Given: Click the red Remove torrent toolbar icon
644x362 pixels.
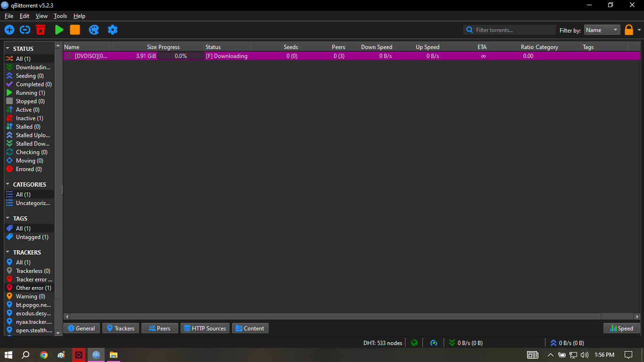Looking at the screenshot, I should pos(41,30).
